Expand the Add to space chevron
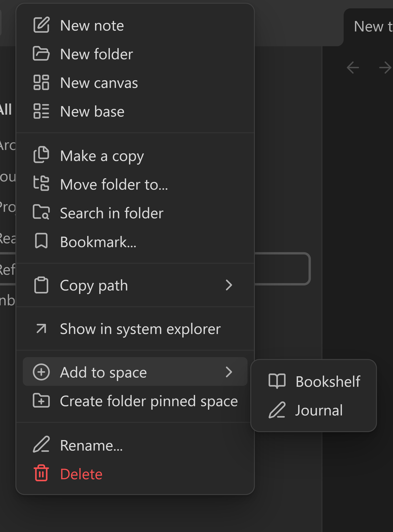 (x=229, y=372)
